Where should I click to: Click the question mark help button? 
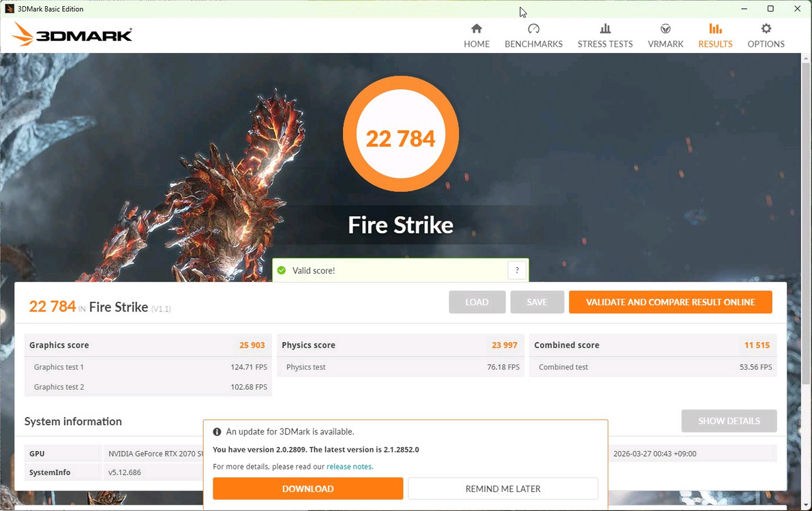517,270
